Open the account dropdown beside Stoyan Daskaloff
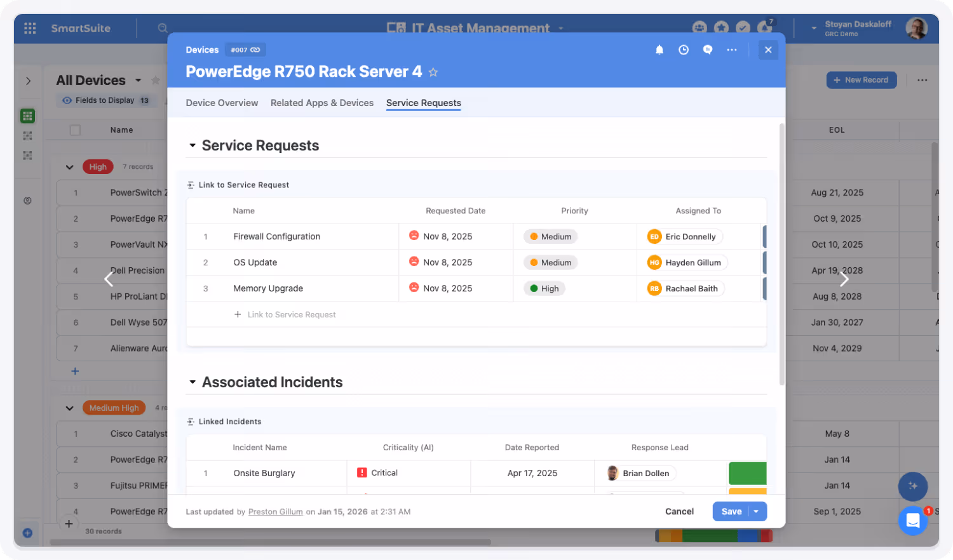The image size is (953, 560). 814,28
